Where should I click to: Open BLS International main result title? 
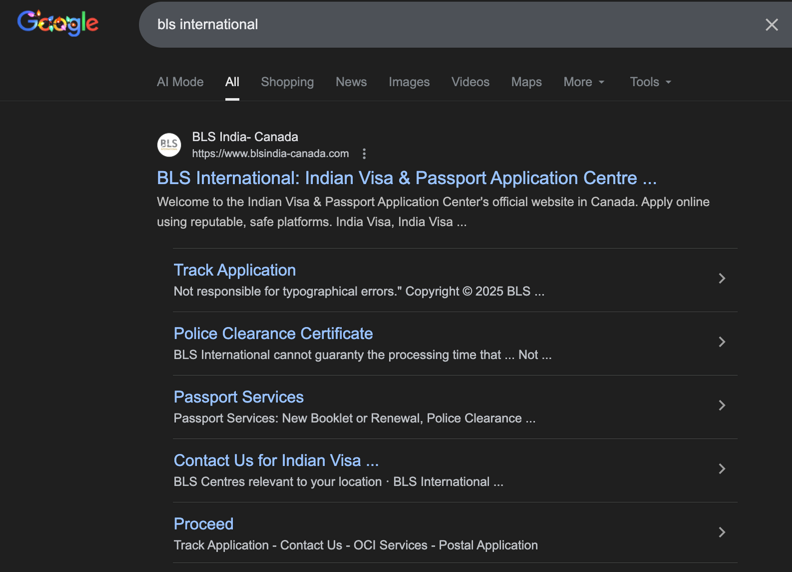(406, 178)
